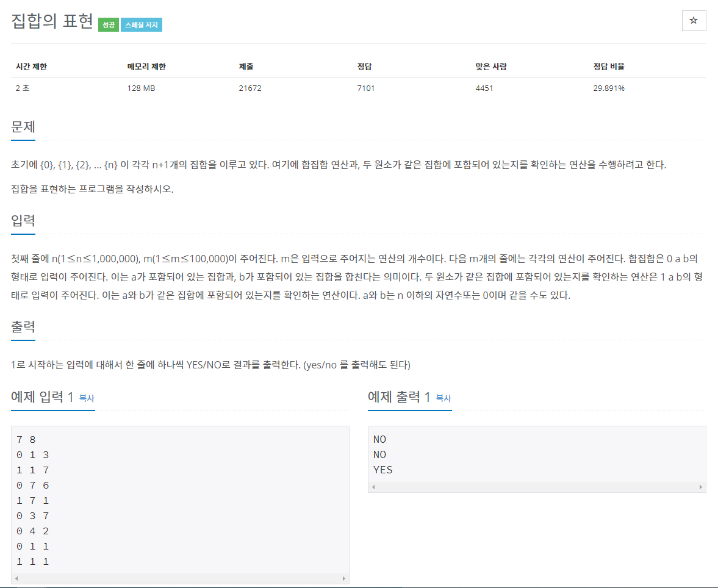Click the 예제 출력 1 heading

(399, 397)
